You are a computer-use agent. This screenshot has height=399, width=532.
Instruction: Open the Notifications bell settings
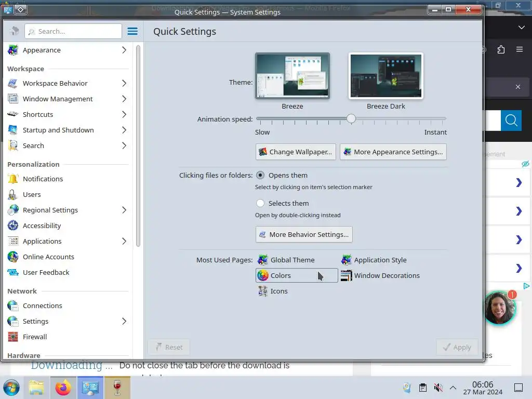[x=13, y=179]
